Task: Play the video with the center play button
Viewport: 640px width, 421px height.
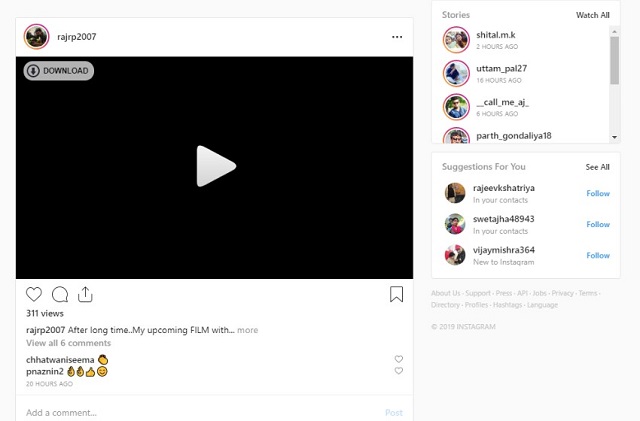Action: (x=216, y=166)
